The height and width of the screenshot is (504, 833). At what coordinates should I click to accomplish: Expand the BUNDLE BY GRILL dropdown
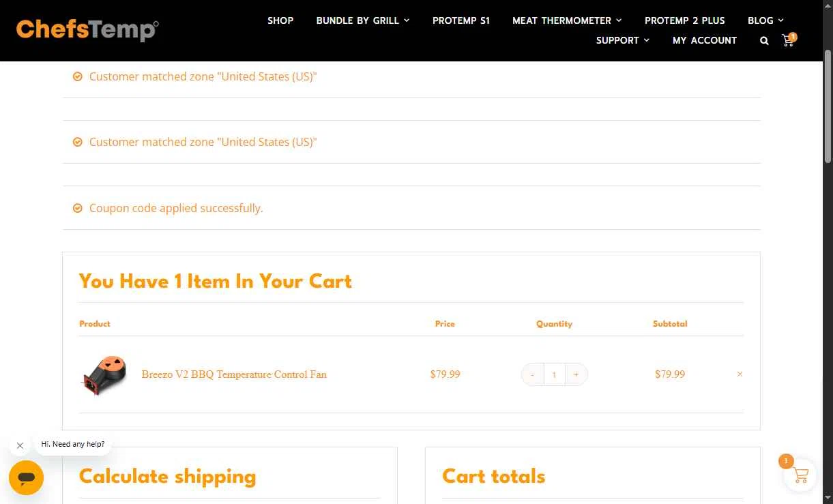click(363, 20)
